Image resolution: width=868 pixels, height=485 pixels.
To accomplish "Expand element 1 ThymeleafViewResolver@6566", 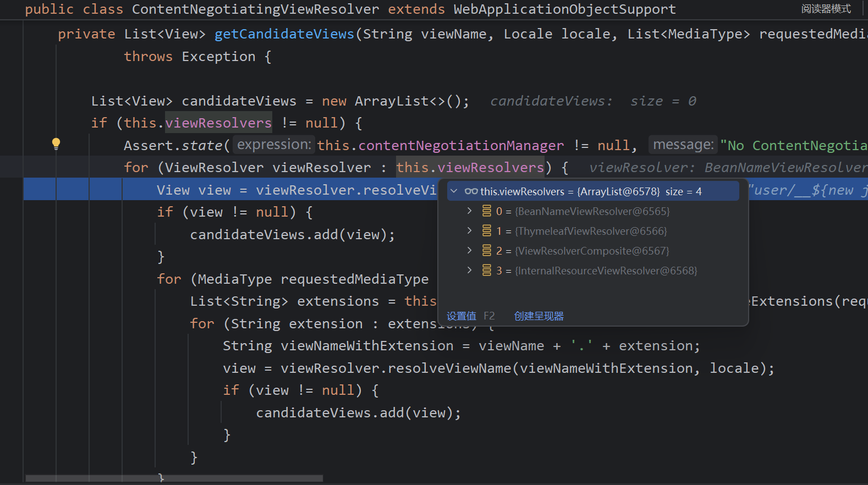I will [469, 231].
